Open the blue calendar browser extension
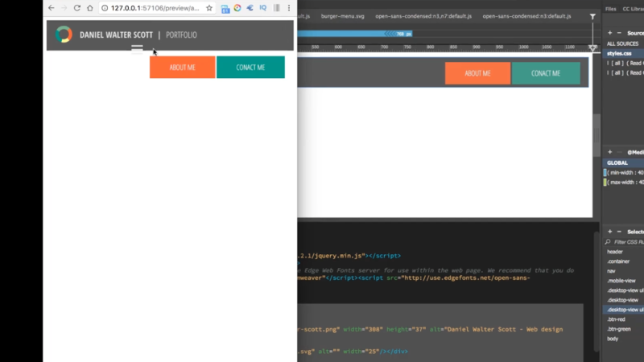Screen dimensions: 644x362 tap(225, 8)
